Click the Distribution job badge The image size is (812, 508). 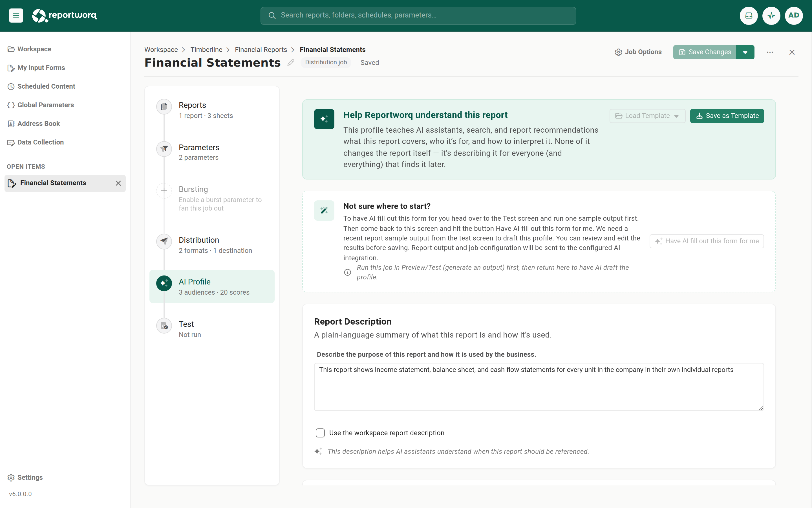[x=326, y=62]
